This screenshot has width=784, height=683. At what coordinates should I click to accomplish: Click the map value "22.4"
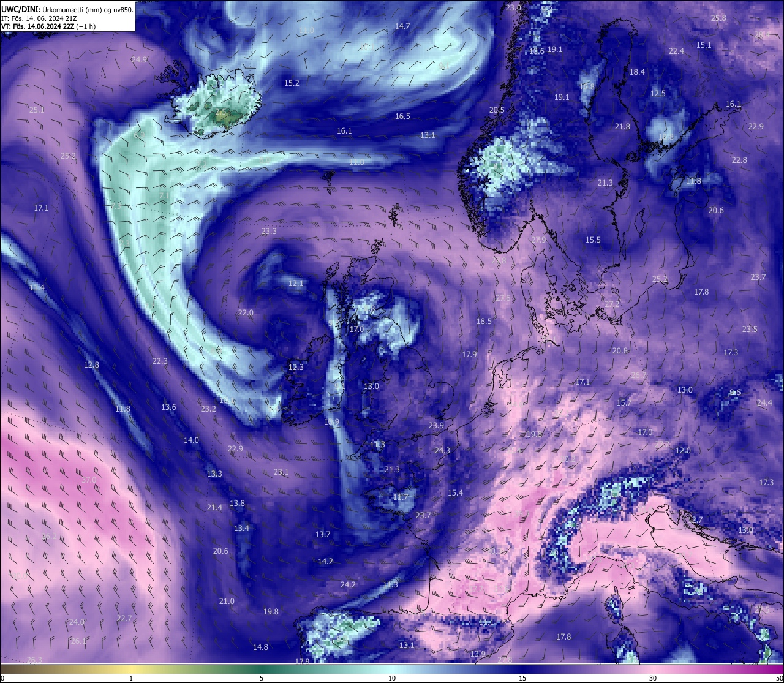click(x=676, y=51)
